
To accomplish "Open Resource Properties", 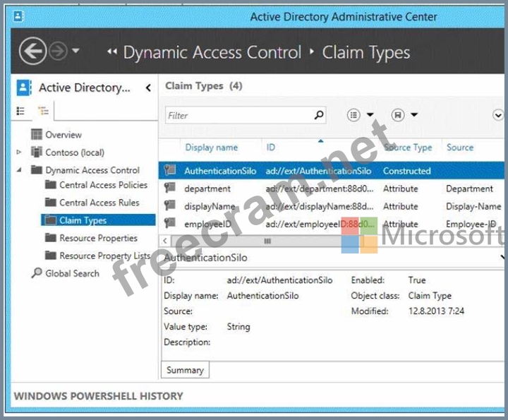I will click(x=99, y=238).
